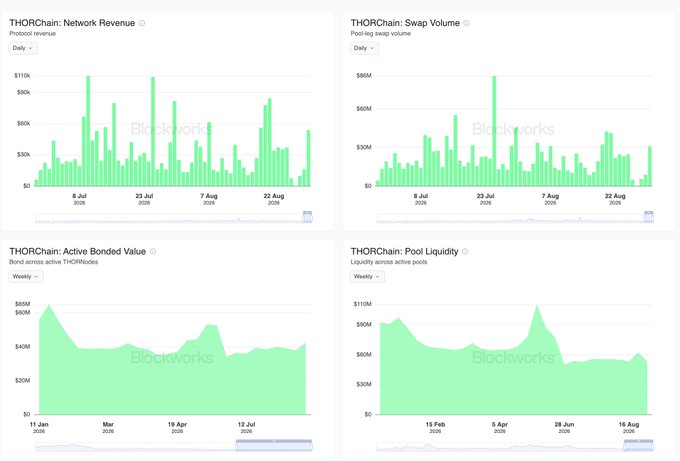Click THORChain: Active Bonded Value title
Viewport: 680px width, 461px height.
click(x=78, y=252)
